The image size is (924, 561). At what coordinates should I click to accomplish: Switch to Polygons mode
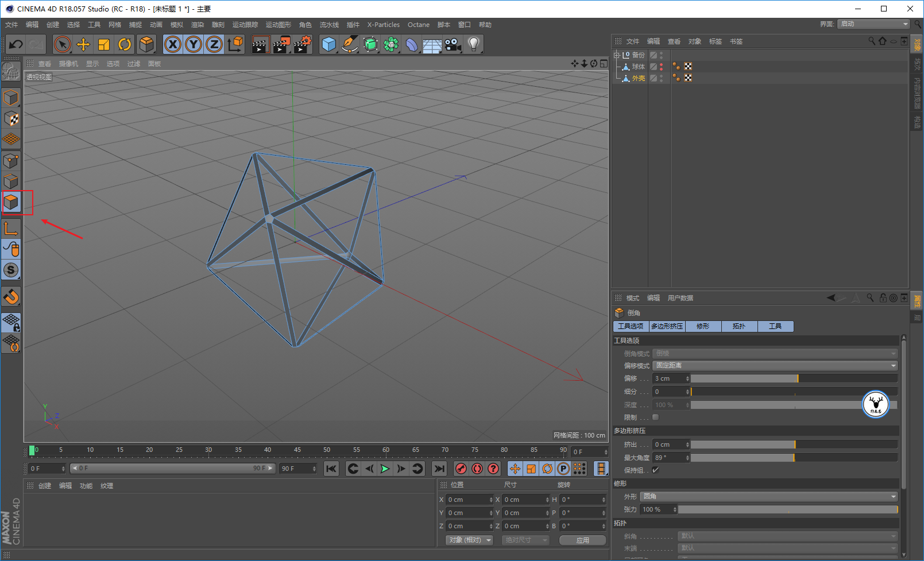11,202
